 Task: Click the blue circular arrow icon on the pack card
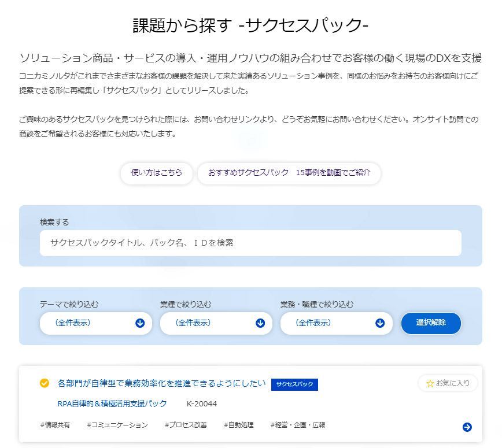pos(466,427)
